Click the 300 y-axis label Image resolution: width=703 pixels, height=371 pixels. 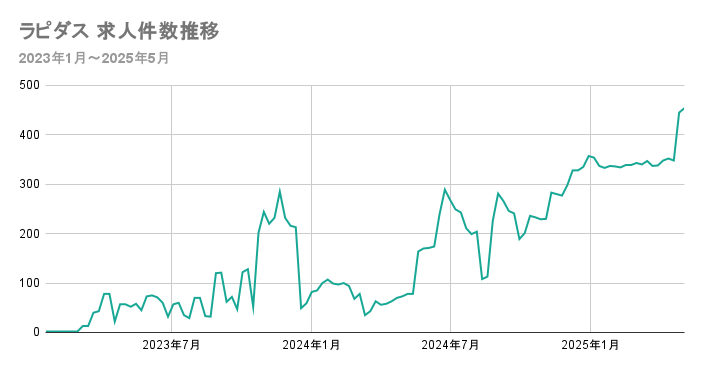[x=29, y=184]
